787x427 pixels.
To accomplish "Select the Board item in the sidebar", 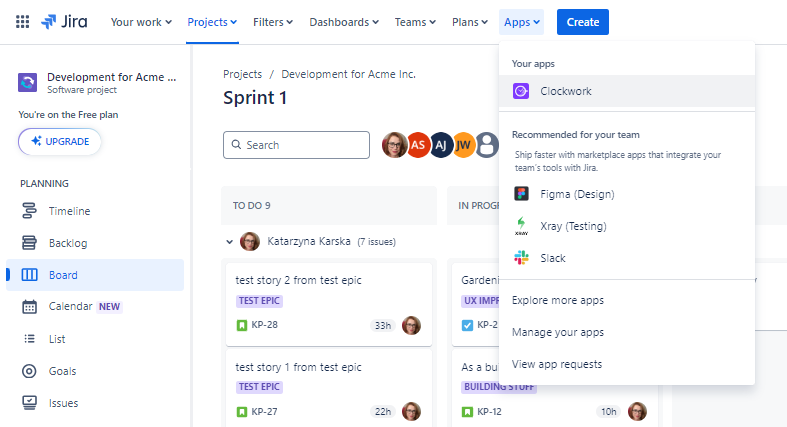I will [95, 275].
